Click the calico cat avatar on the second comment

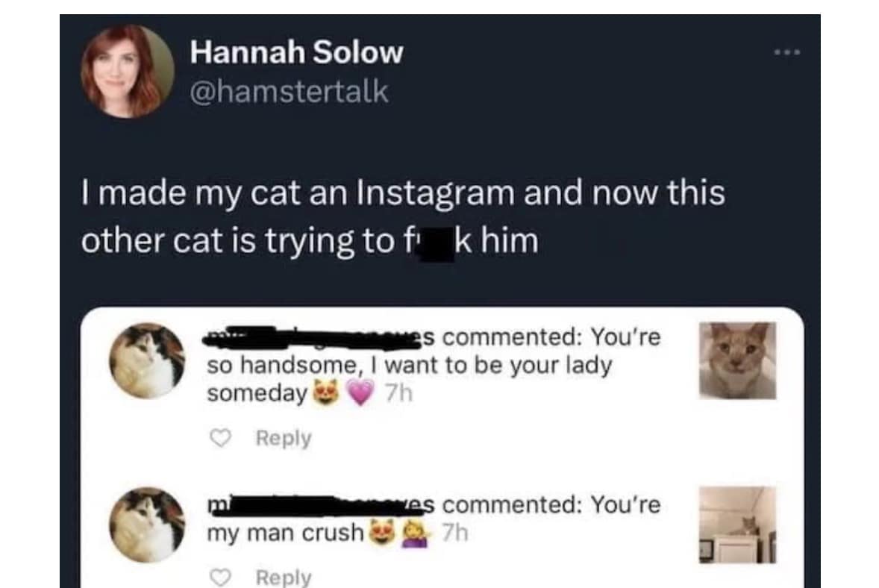pyautogui.click(x=147, y=525)
